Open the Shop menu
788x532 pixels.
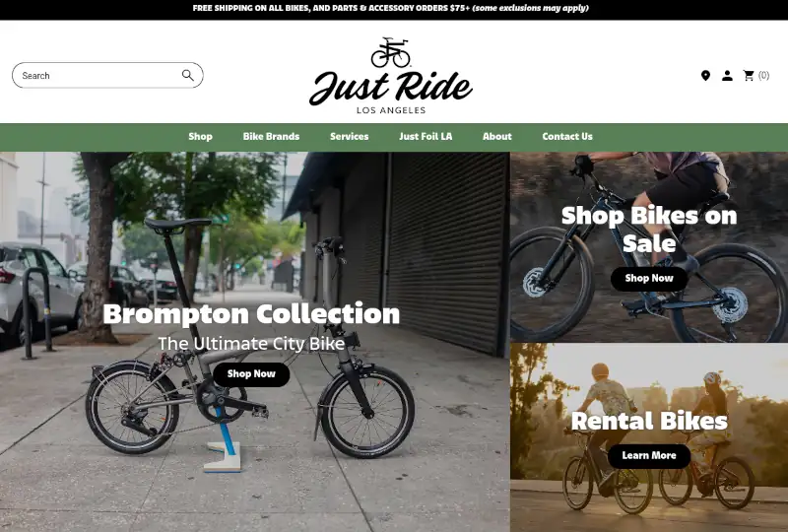[201, 136]
